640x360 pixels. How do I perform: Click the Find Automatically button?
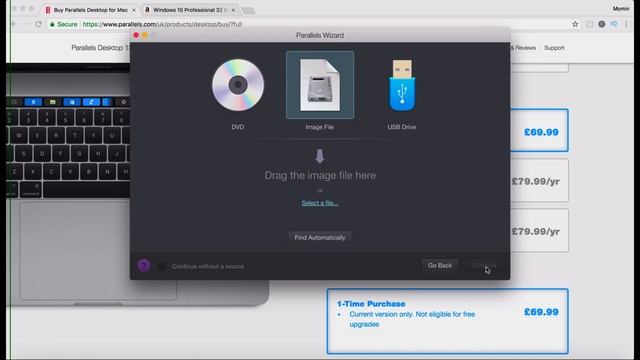(x=320, y=238)
